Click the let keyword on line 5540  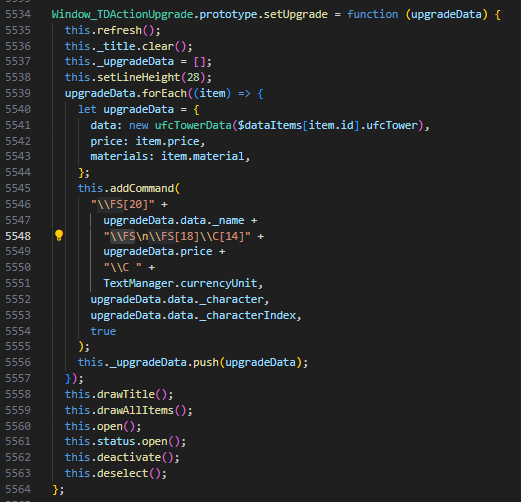tap(87, 109)
